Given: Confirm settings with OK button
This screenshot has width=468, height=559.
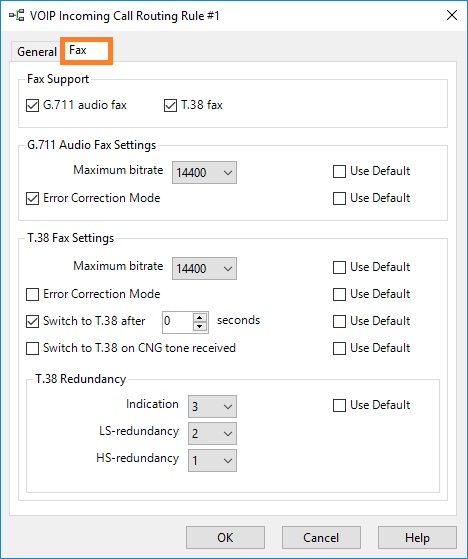Looking at the screenshot, I should [225, 538].
